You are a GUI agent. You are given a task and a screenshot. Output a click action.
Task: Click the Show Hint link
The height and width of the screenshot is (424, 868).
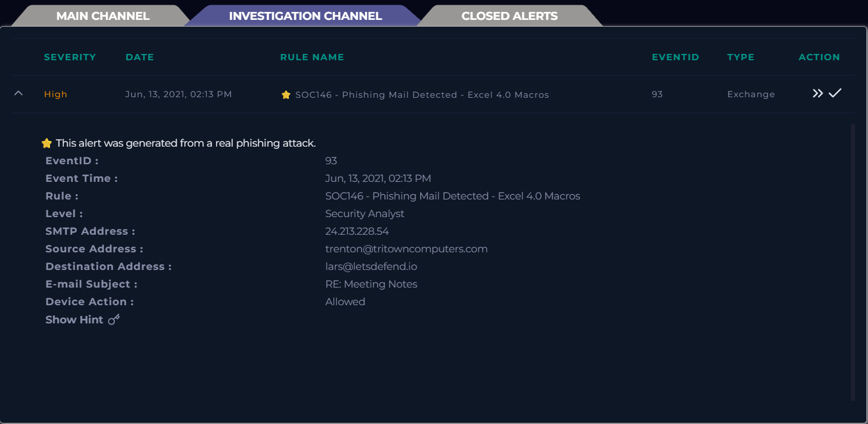pyautogui.click(x=74, y=320)
